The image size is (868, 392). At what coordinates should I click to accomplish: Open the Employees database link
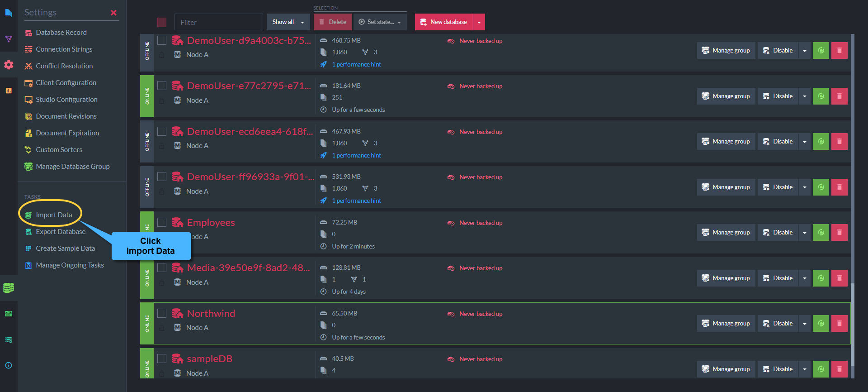coord(211,222)
